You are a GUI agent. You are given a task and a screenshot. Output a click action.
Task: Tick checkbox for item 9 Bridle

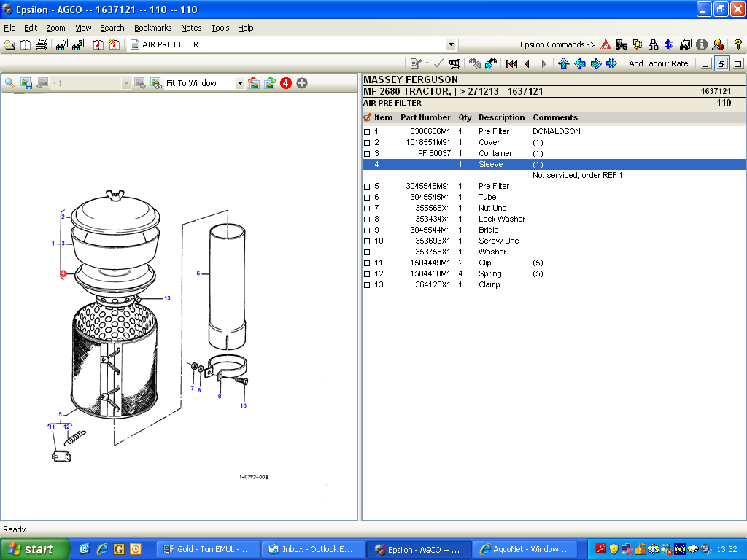coord(367,230)
